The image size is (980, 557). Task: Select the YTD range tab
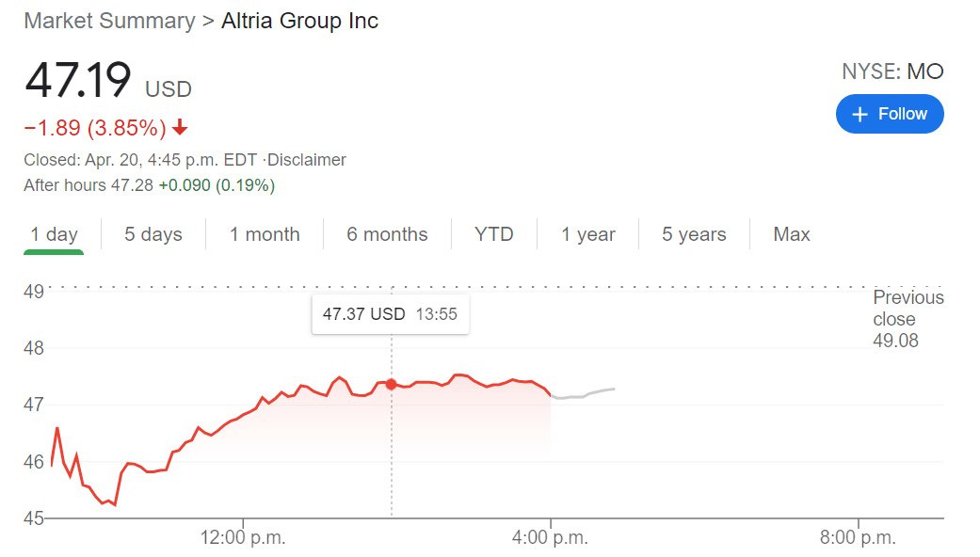[x=494, y=234]
